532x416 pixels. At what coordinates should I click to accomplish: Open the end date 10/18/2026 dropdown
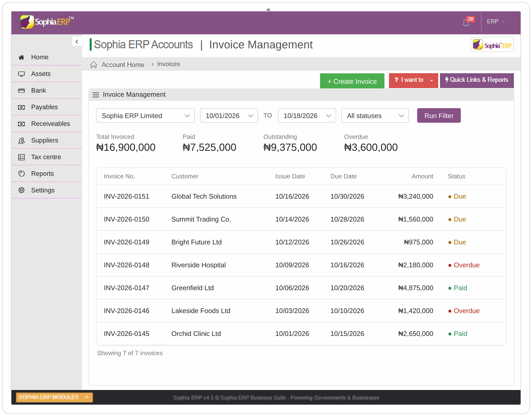(x=307, y=116)
